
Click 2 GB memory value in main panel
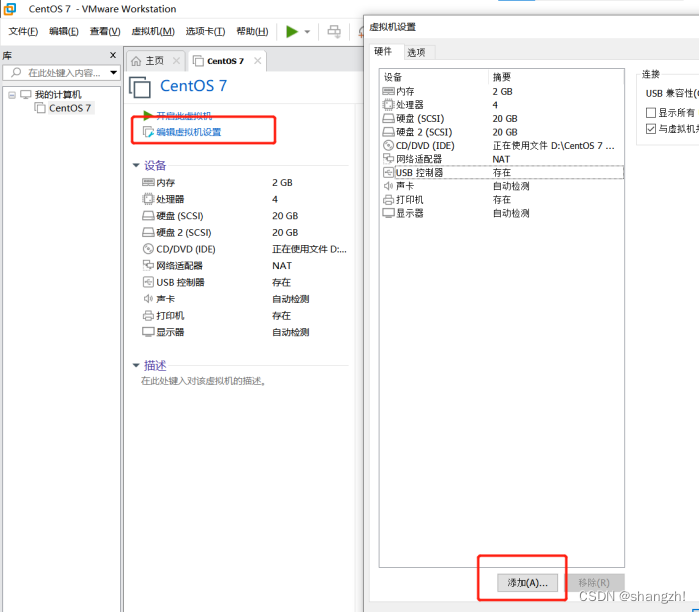(x=282, y=183)
